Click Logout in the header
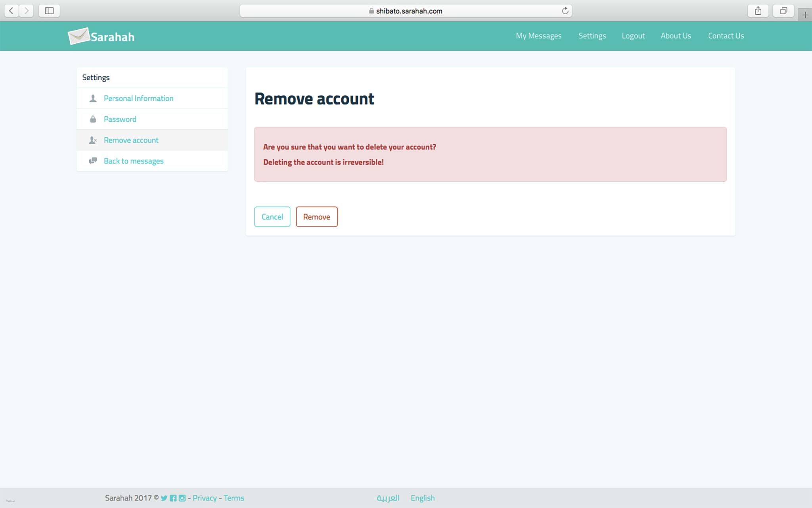This screenshot has width=812, height=508. point(633,36)
